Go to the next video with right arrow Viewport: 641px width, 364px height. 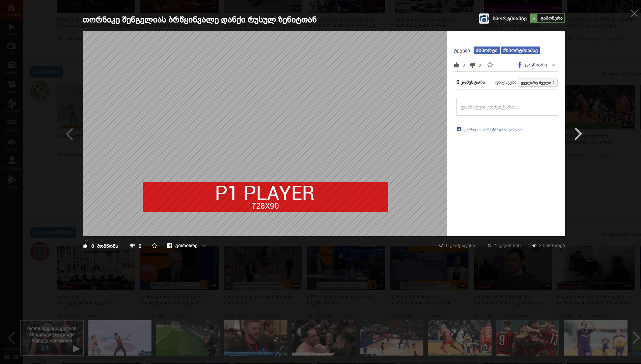tap(578, 134)
